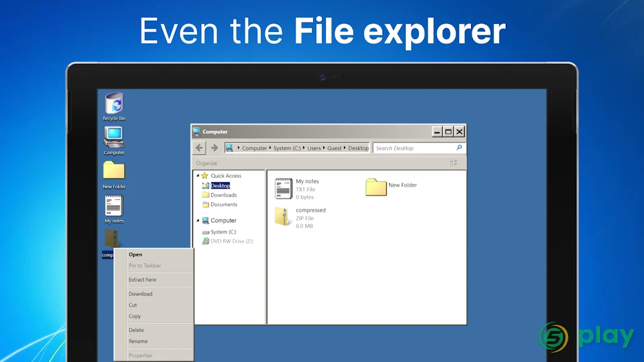The width and height of the screenshot is (644, 362).
Task: Maximize the Computer window
Action: pyautogui.click(x=448, y=131)
